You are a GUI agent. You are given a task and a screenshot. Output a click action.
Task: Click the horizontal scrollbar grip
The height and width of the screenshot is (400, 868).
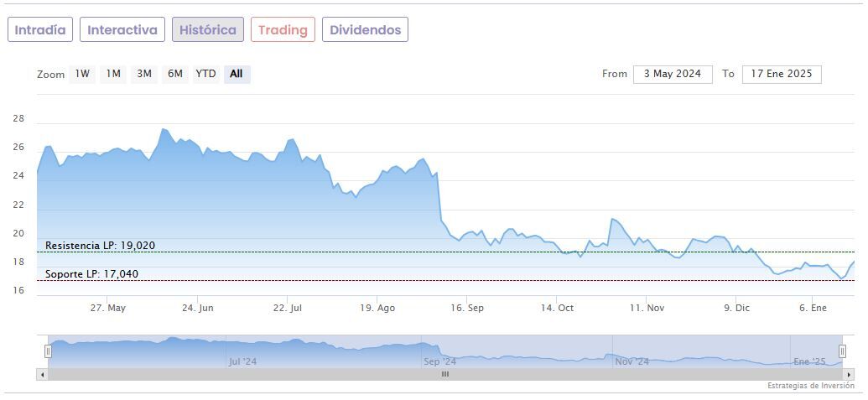[x=445, y=374]
